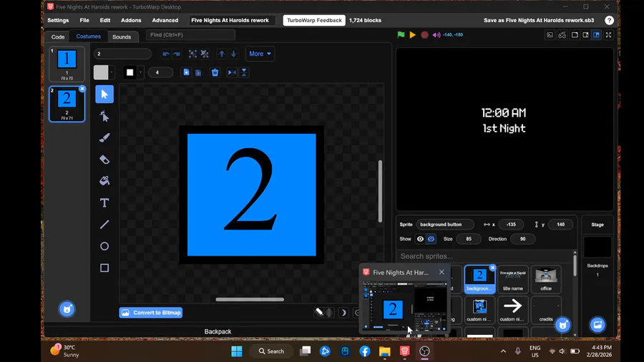The width and height of the screenshot is (644, 362).
Task: Switch to large stage layout
Action: click(x=585, y=35)
